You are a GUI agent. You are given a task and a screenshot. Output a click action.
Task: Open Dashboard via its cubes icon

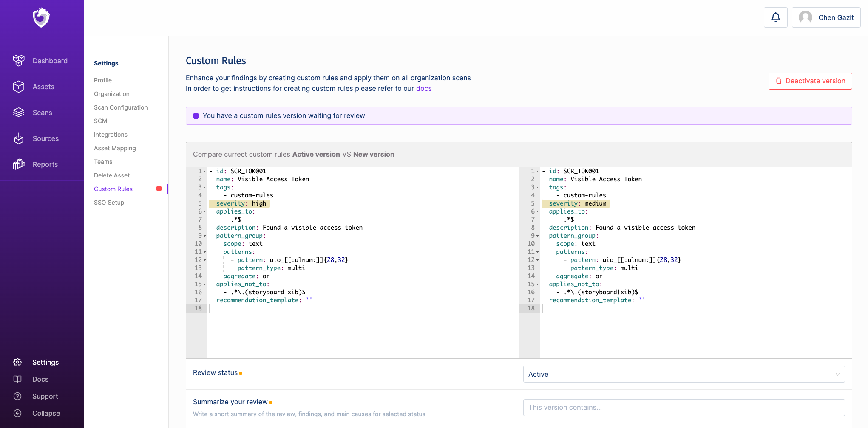coord(19,61)
